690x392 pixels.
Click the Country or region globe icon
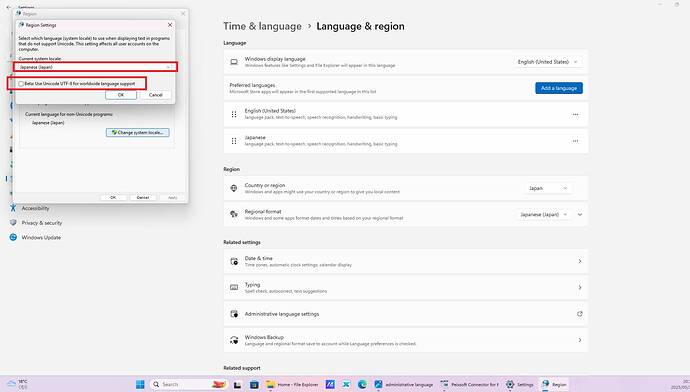[234, 188]
